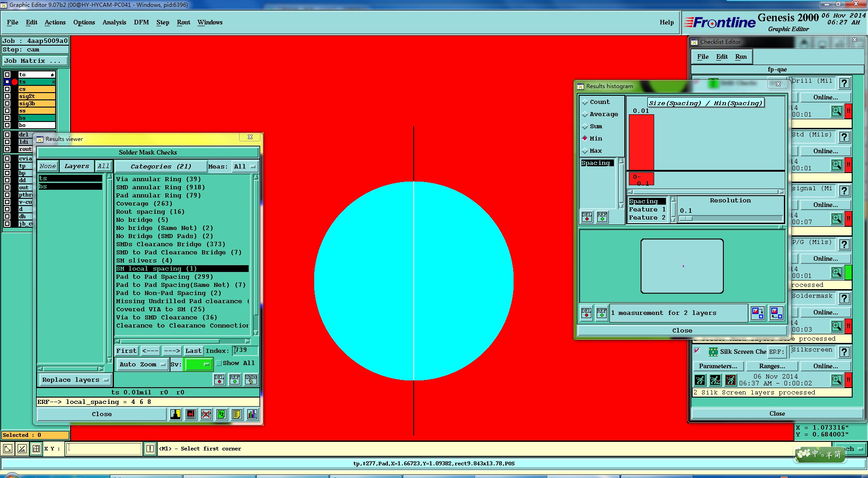The height and width of the screenshot is (478, 868).
Task: Click the Close button in Results histogram
Action: click(682, 331)
